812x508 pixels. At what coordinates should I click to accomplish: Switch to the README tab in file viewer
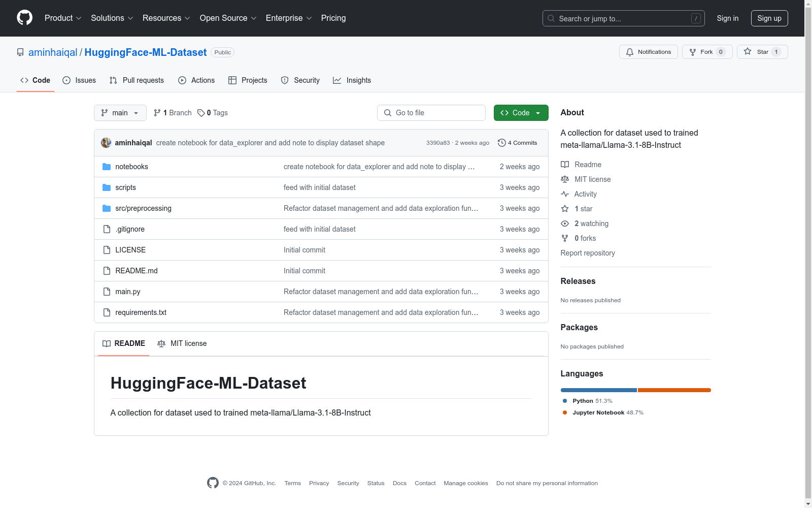click(x=124, y=343)
